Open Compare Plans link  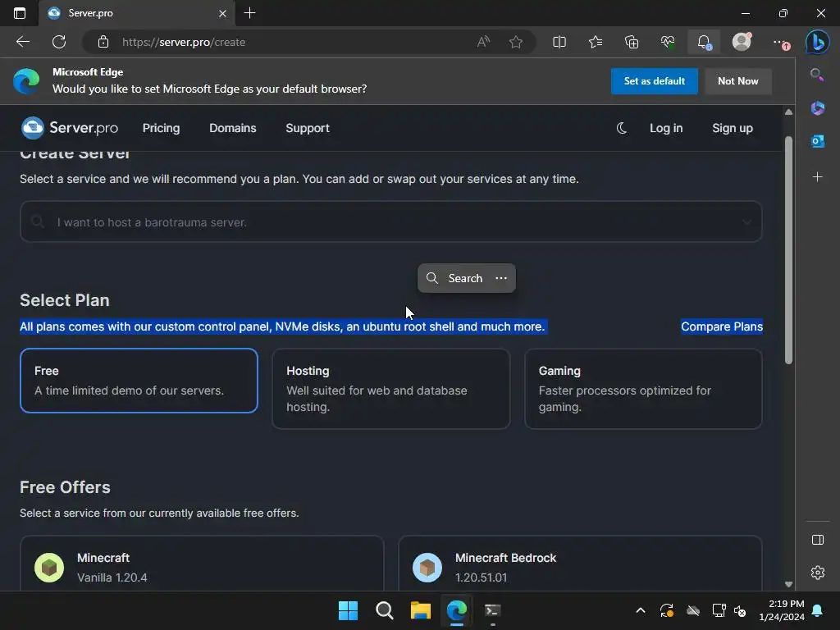coord(722,326)
